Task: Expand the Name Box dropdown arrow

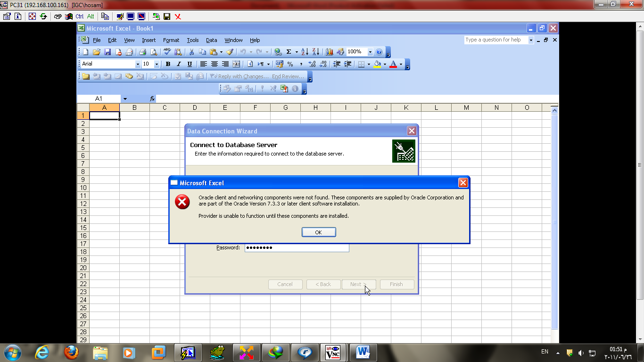Action: click(125, 99)
